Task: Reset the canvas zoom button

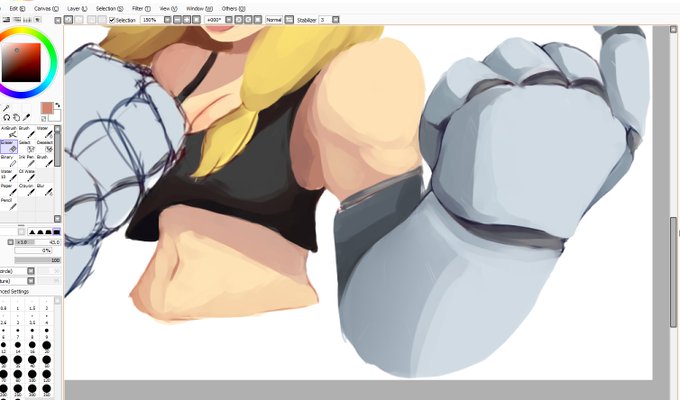Action: pyautogui.click(x=196, y=20)
